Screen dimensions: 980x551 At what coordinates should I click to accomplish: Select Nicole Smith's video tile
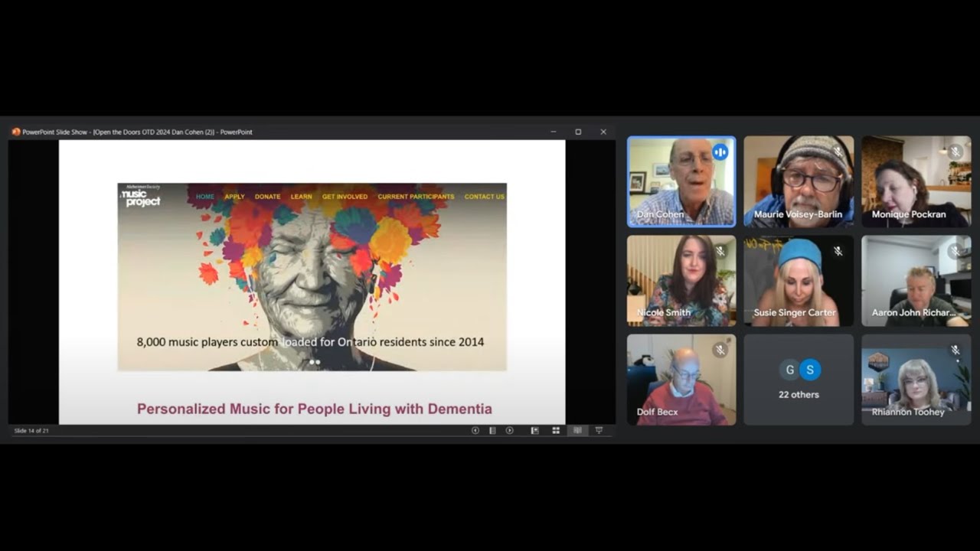click(x=681, y=280)
